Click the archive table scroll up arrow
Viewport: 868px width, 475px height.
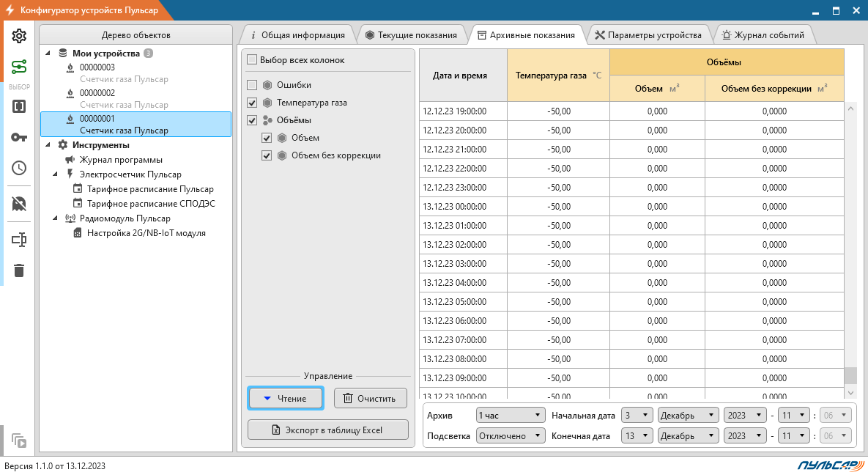click(851, 108)
